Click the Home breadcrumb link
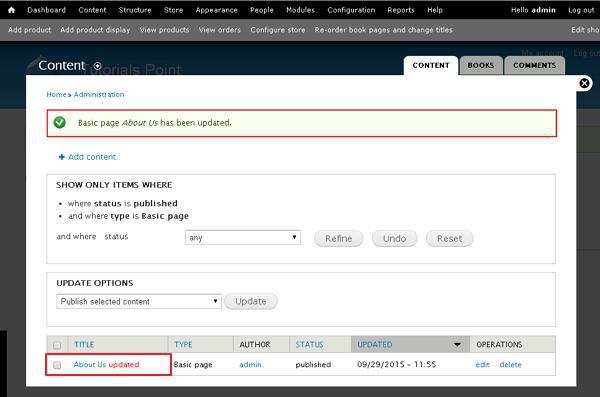This screenshot has width=600, height=397. click(56, 95)
